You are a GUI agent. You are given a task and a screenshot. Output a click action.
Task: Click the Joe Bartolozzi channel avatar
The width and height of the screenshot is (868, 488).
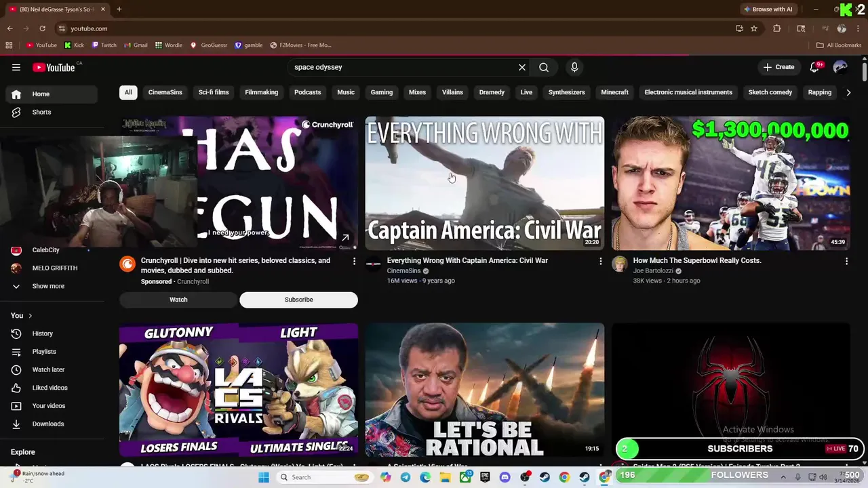click(620, 264)
